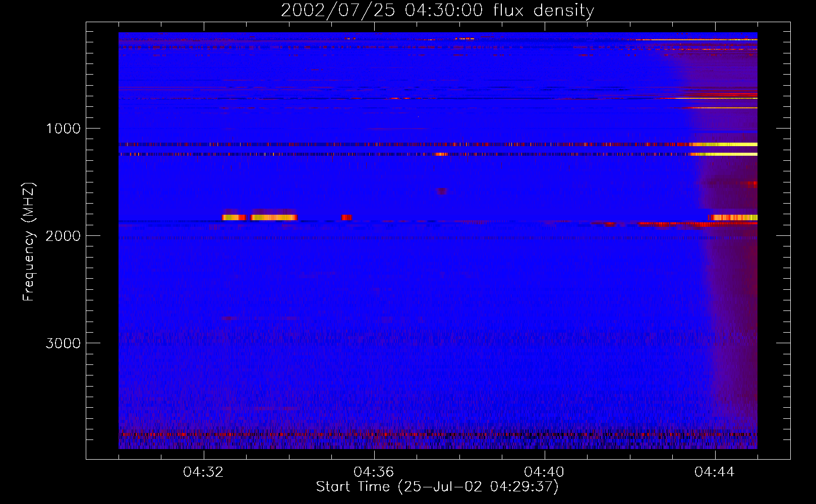Select the 2000 frequency axis label

click(63, 236)
